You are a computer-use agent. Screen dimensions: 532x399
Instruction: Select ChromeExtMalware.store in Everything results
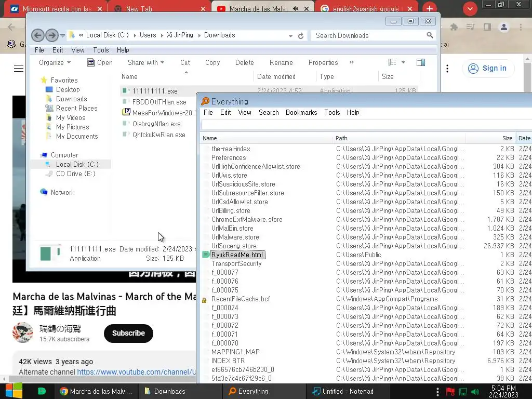[247, 220]
